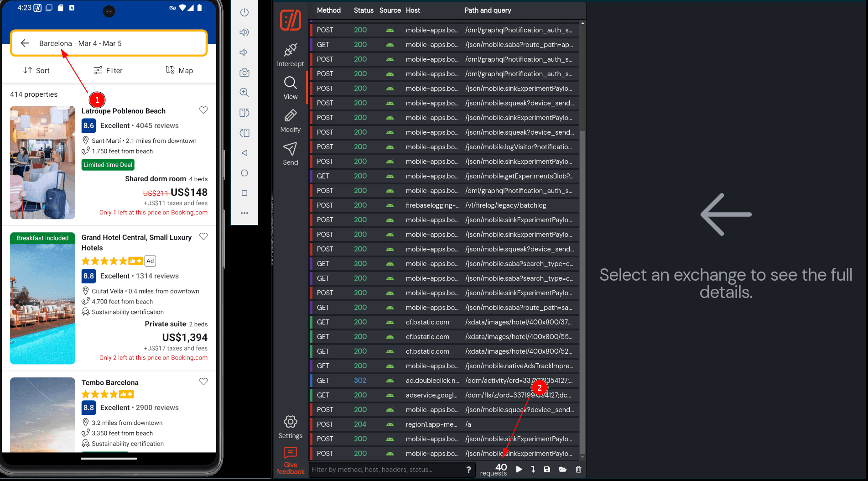
Task: Open Latroupe Poblenou Beach photo
Action: click(x=42, y=162)
